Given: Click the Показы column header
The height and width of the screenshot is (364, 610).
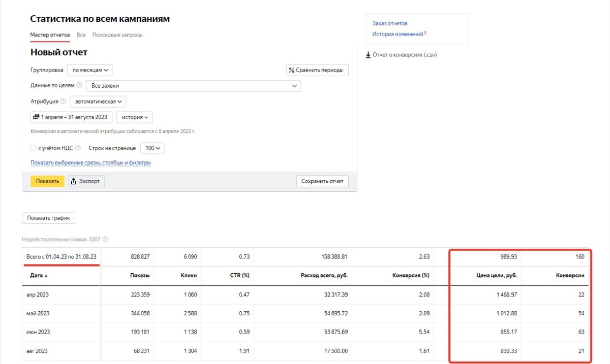Looking at the screenshot, I should (139, 276).
